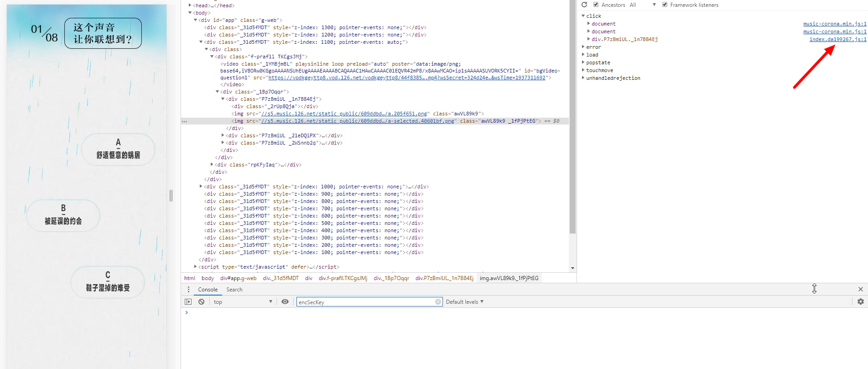Screen dimensions: 868x369
Task: Expand the touchmove event listener
Action: point(583,70)
